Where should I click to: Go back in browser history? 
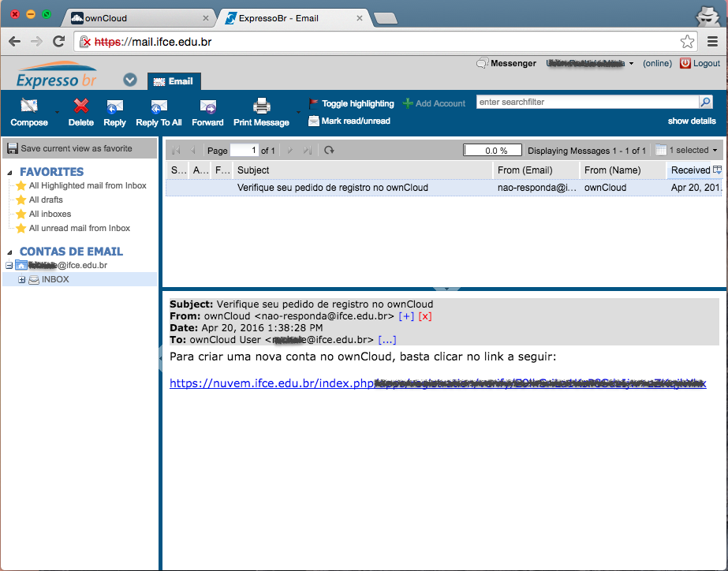(15, 42)
